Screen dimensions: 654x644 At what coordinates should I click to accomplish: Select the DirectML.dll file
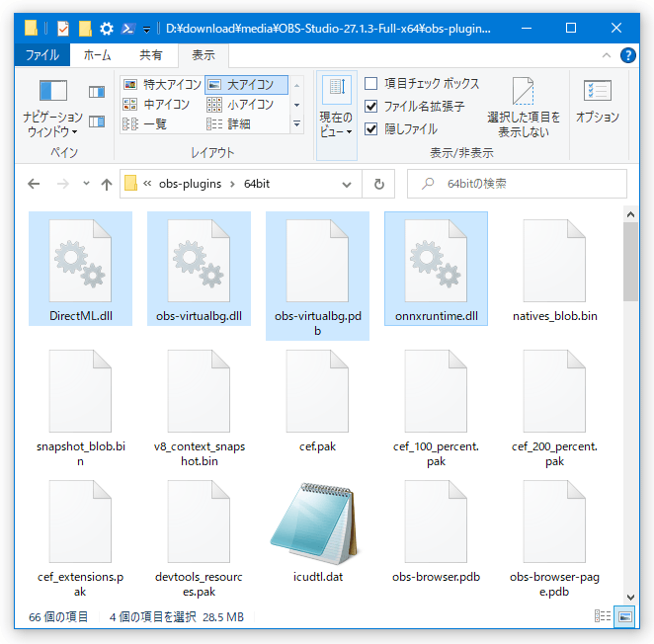(x=80, y=269)
